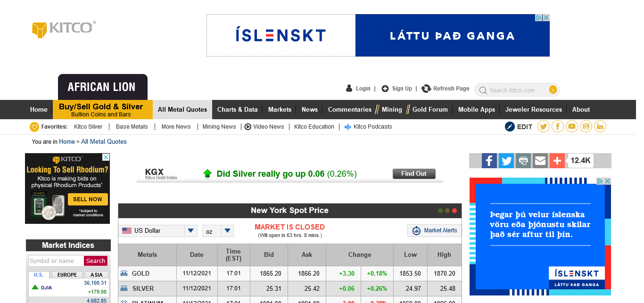644x303 pixels.
Task: Click the Market Alerts button
Action: coord(434,230)
